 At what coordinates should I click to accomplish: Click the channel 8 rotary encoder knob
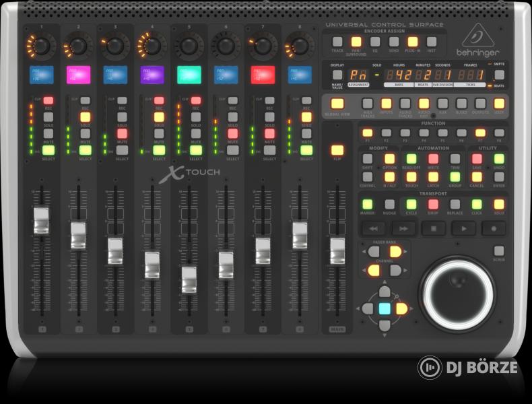tap(300, 46)
